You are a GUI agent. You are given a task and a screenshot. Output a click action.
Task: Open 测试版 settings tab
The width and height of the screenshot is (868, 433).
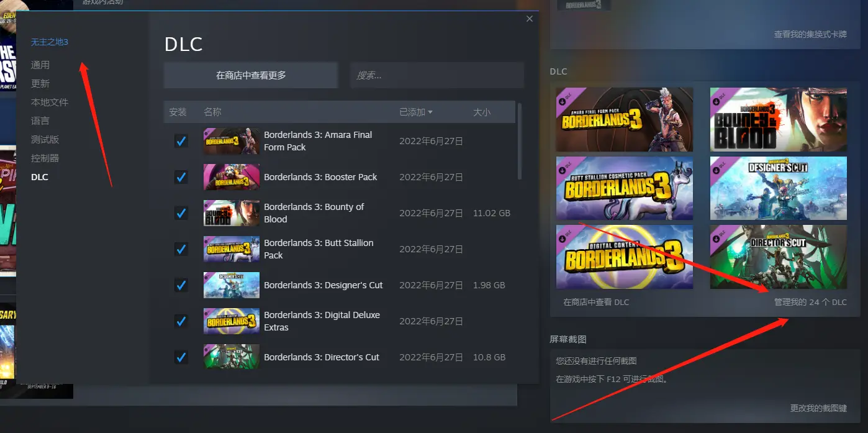pyautogui.click(x=45, y=140)
